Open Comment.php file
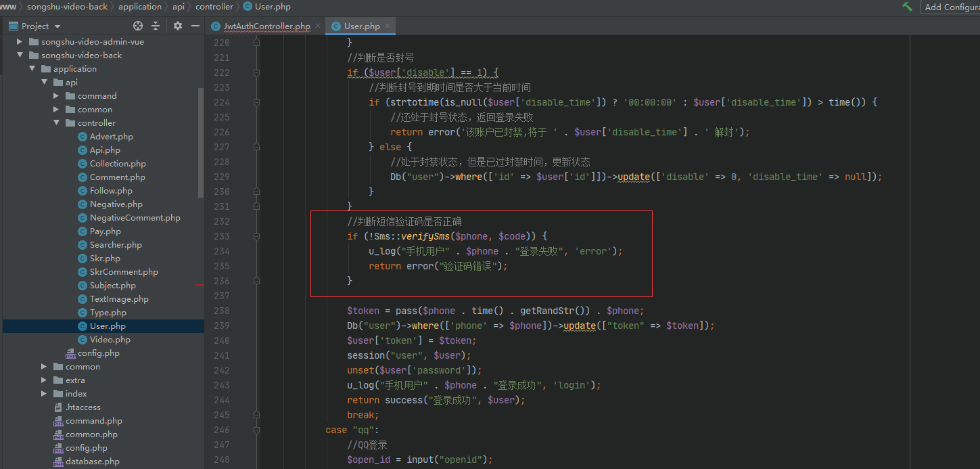 [x=117, y=177]
